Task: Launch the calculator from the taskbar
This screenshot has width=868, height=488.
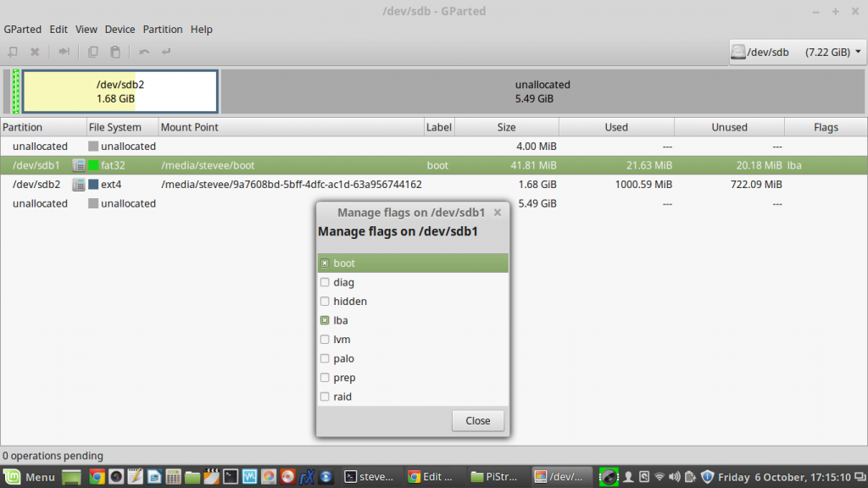Action: pyautogui.click(x=173, y=477)
